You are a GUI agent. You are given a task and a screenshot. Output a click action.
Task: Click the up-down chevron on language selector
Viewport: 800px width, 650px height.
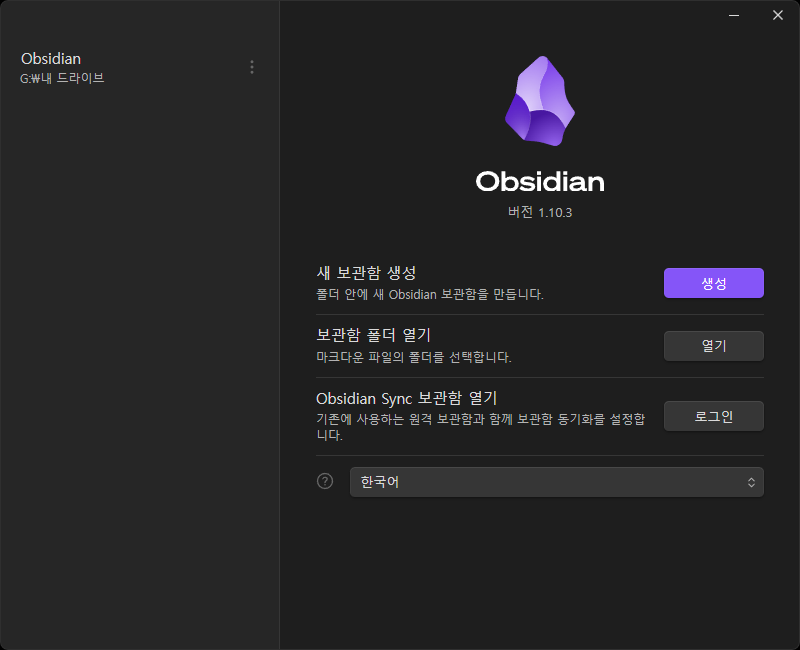[751, 482]
